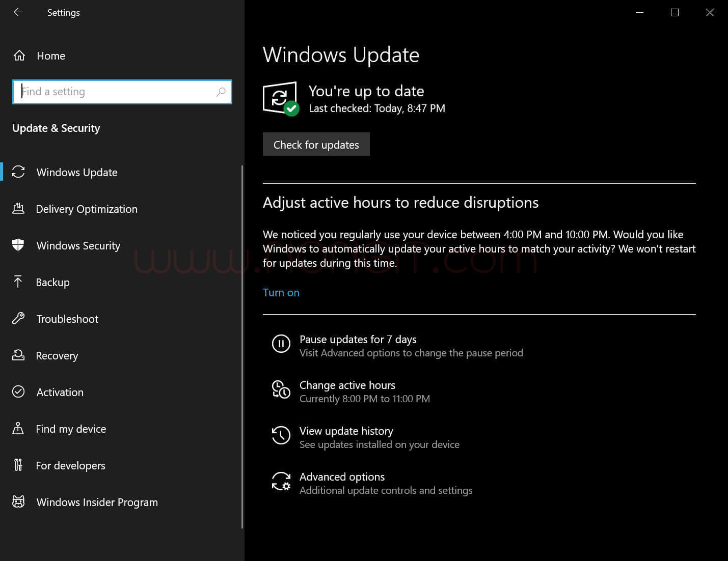Click the View update history icon
728x561 pixels.
(x=281, y=435)
